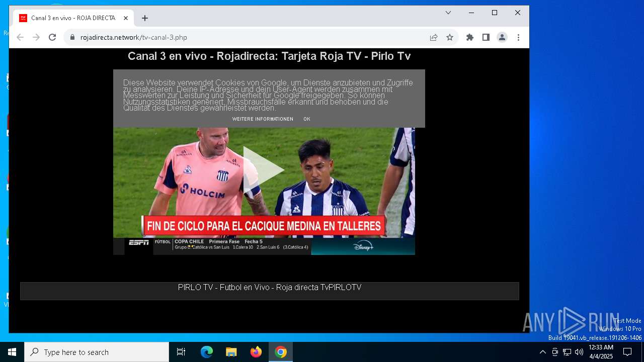The height and width of the screenshot is (362, 644).
Task: Toggle the Chrome side panel
Action: click(x=486, y=37)
